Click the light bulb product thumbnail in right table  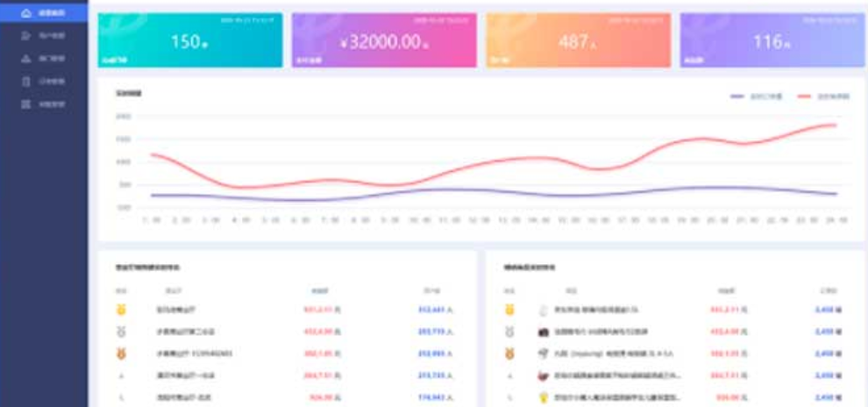[543, 397]
